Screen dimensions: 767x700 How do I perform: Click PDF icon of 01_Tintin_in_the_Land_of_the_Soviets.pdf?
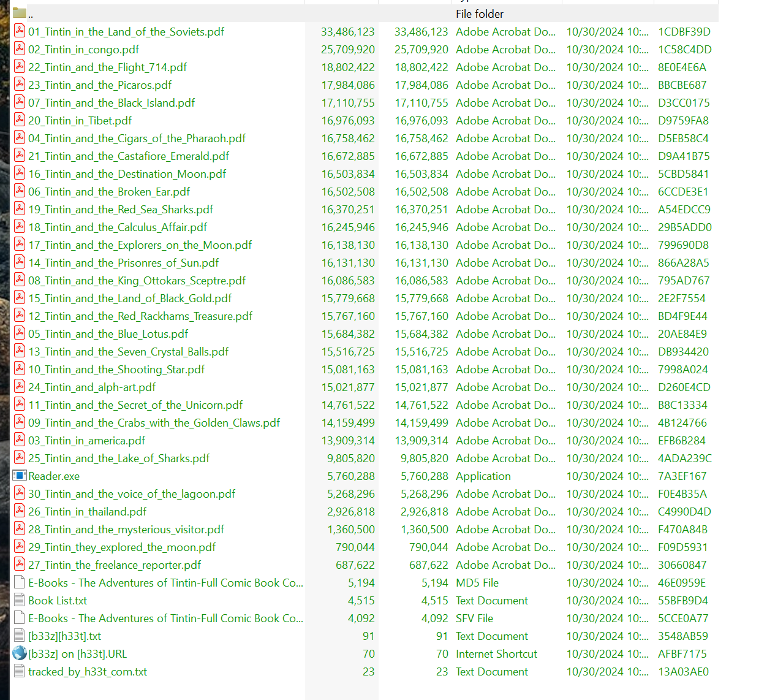(20, 31)
